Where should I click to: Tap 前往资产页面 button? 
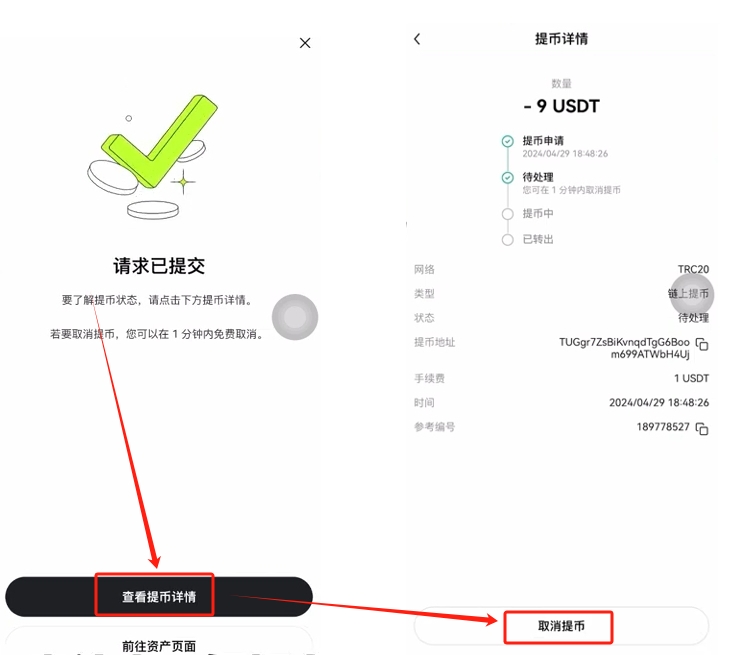click(159, 645)
